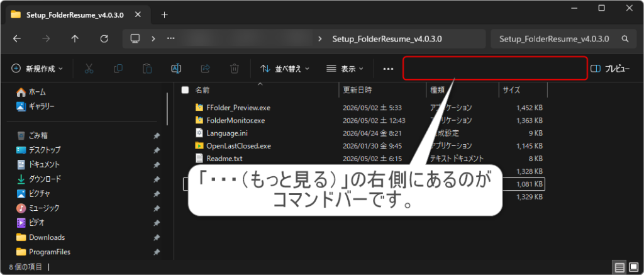The image size is (644, 275).
Task: Open the 表示 view dropdown
Action: point(345,69)
